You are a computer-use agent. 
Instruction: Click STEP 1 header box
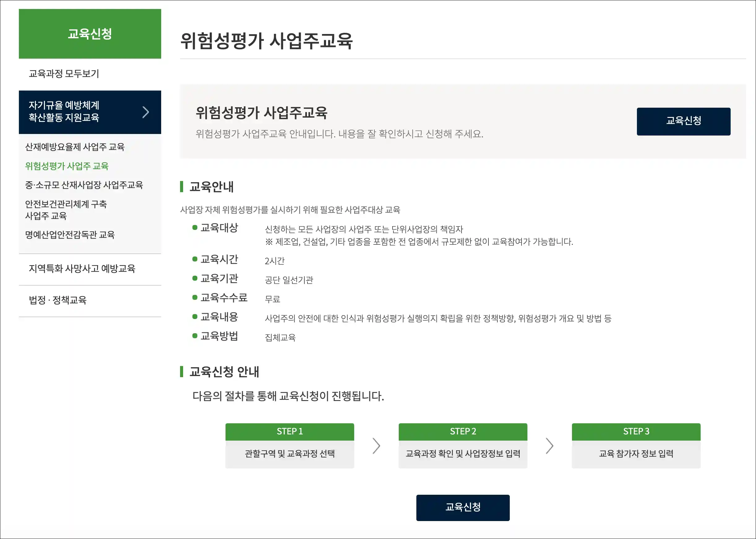(290, 431)
